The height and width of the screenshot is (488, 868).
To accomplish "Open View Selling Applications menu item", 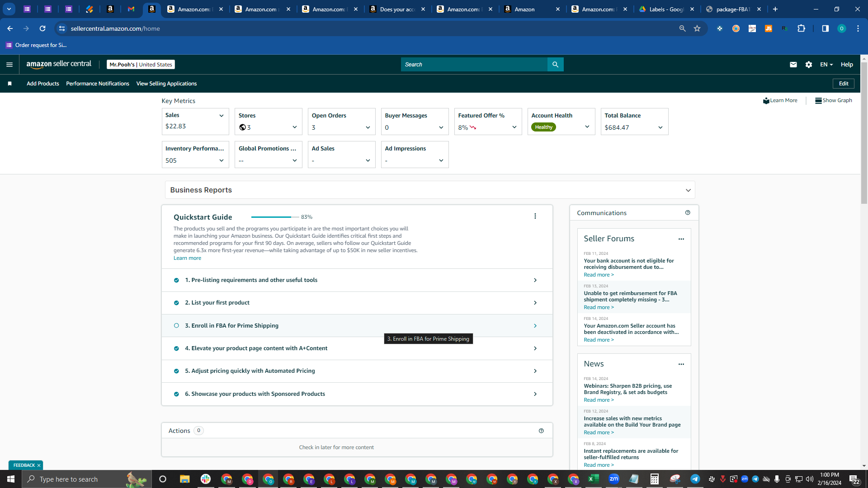I will click(x=166, y=84).
